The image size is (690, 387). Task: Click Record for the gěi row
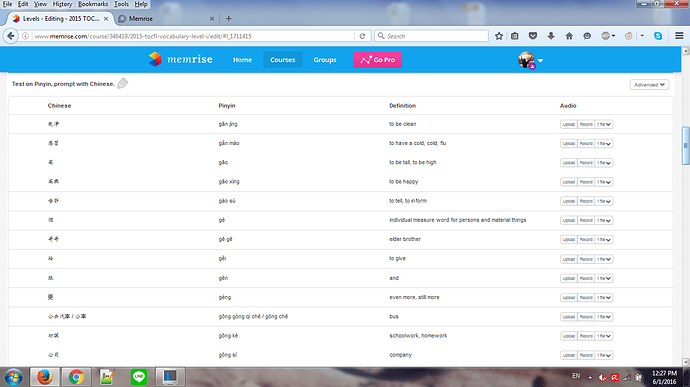click(x=586, y=259)
